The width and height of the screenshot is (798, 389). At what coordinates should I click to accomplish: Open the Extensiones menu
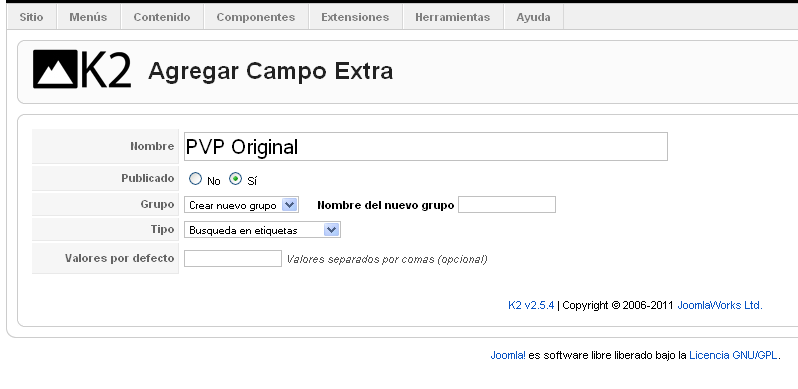(x=355, y=17)
